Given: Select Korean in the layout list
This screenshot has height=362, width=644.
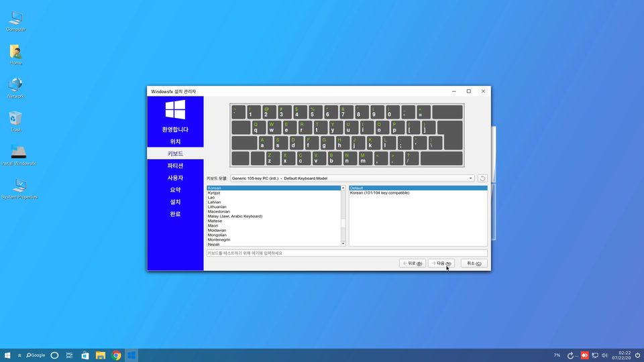Looking at the screenshot, I should (274, 188).
